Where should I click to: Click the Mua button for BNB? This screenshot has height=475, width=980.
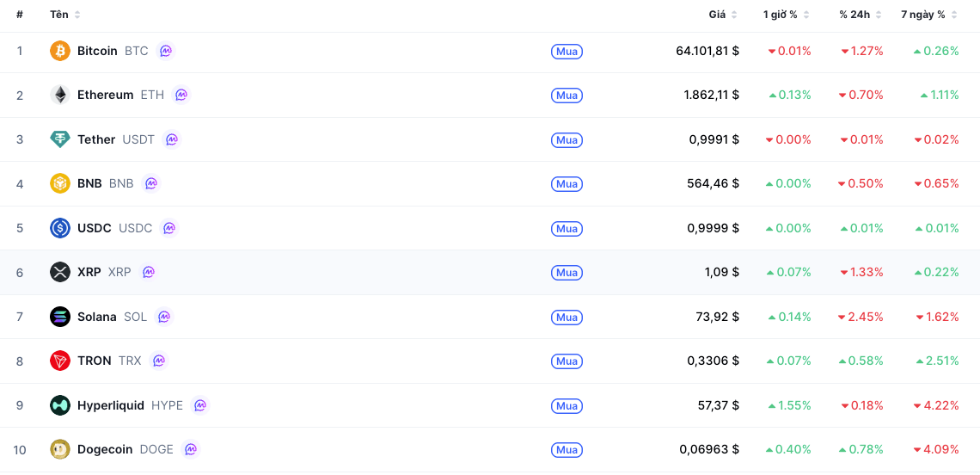(x=567, y=184)
